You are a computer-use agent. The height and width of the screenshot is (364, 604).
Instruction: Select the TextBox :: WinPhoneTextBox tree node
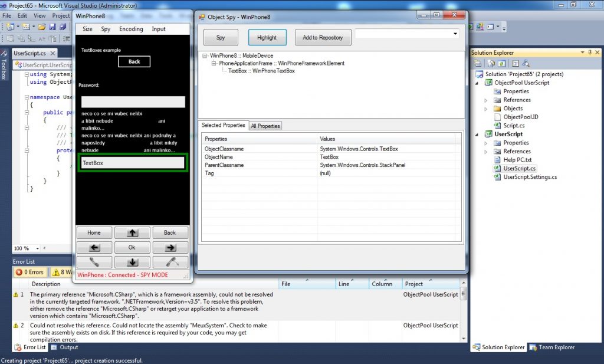pyautogui.click(x=261, y=71)
